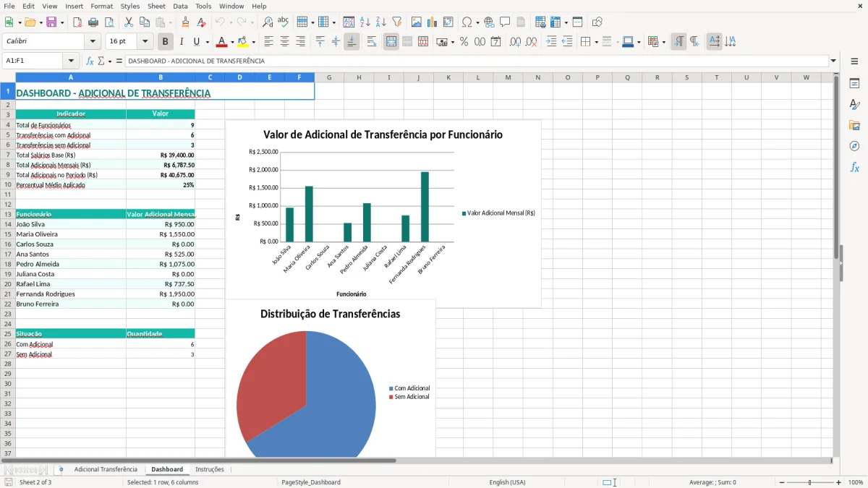Image resolution: width=868 pixels, height=488 pixels.
Task: Apply the red font color swatch
Action: coord(222,42)
